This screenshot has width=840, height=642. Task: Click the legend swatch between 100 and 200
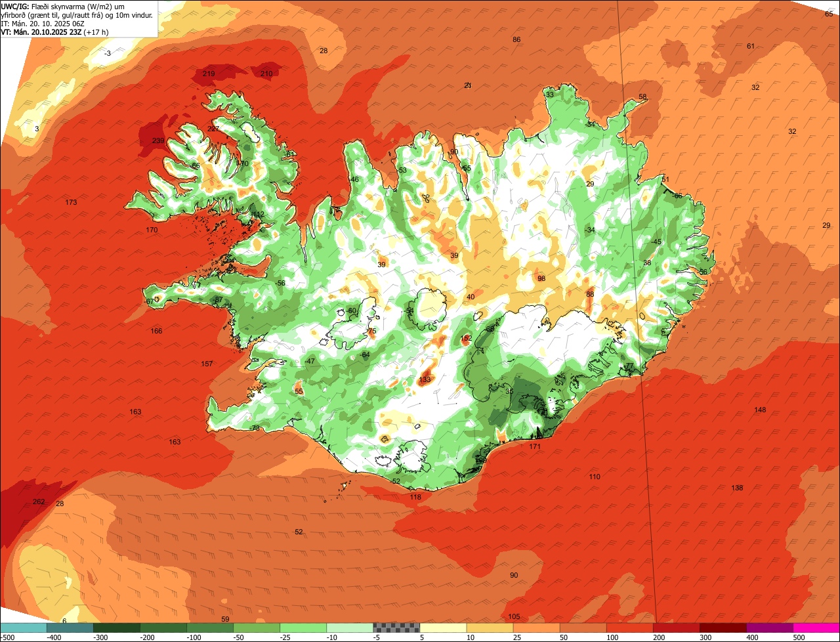pyautogui.click(x=629, y=628)
